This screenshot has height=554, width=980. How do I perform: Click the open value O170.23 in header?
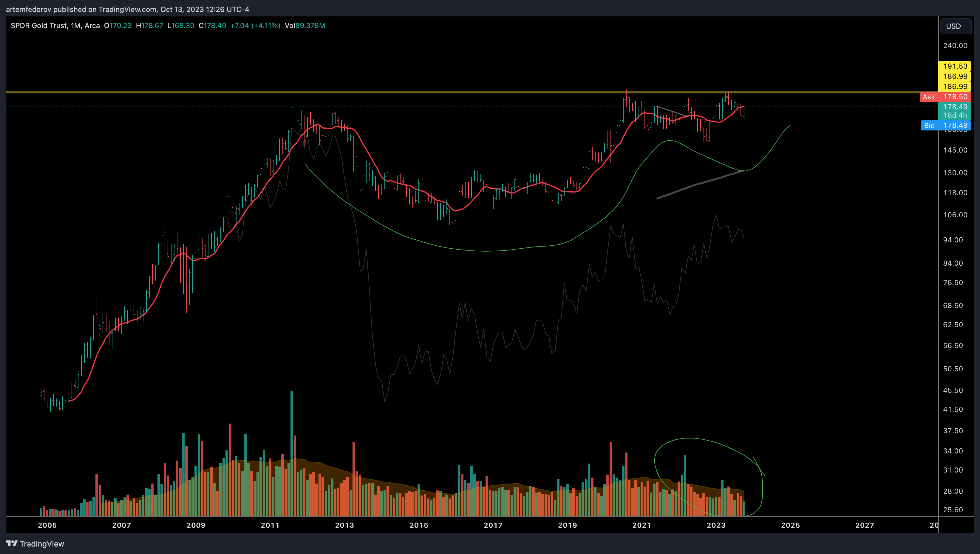point(118,25)
